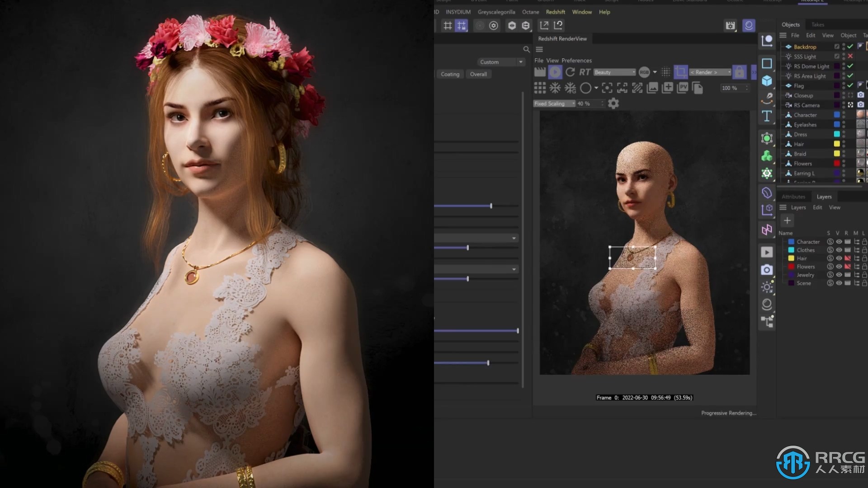The height and width of the screenshot is (488, 868).
Task: Open the RenderView settings gear icon
Action: point(613,103)
